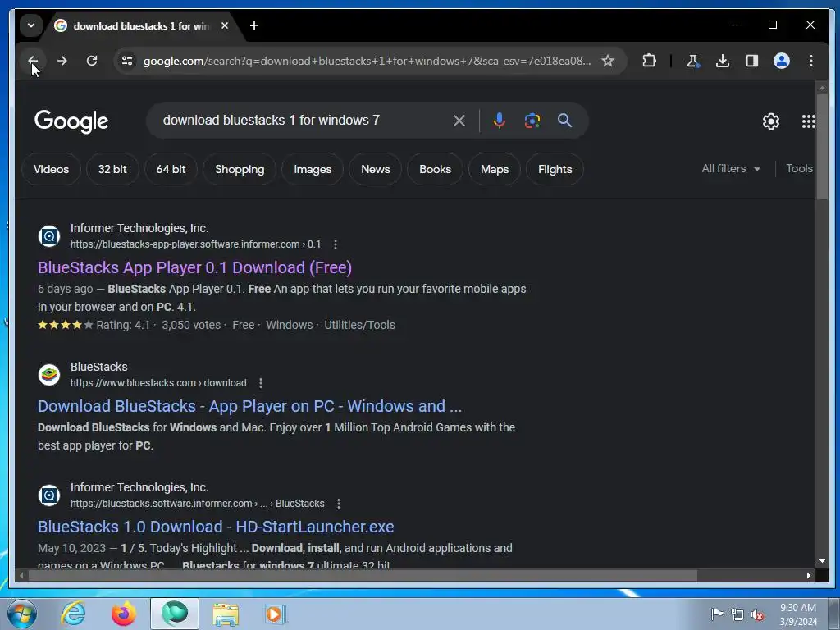Image resolution: width=840 pixels, height=630 pixels.
Task: Submit search with magnifier icon
Action: (x=564, y=121)
